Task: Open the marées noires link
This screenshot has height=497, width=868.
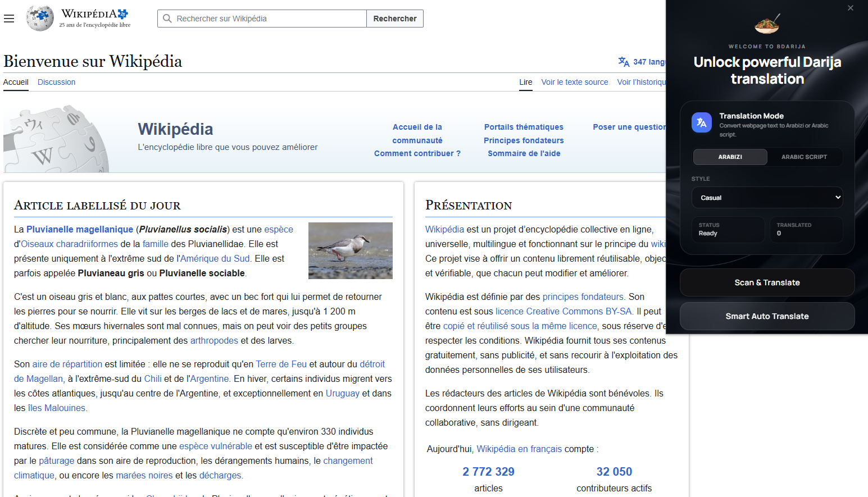Action: pyautogui.click(x=144, y=475)
